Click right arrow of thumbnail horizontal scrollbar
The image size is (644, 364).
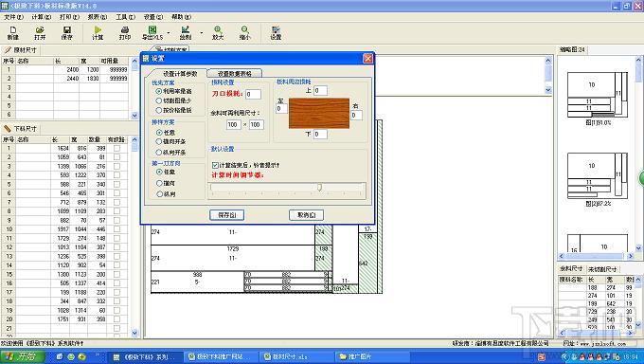pos(631,256)
